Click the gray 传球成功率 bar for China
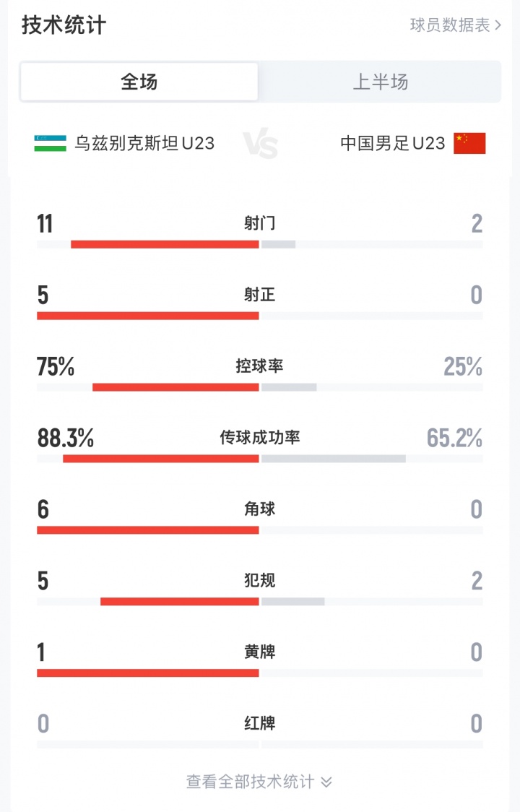Screen dimensions: 520x812 click(x=334, y=459)
